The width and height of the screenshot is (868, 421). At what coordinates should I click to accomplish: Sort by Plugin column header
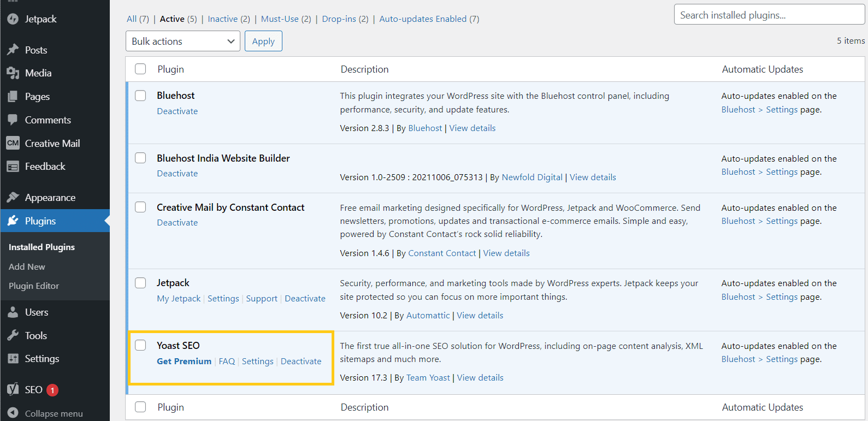click(x=170, y=69)
